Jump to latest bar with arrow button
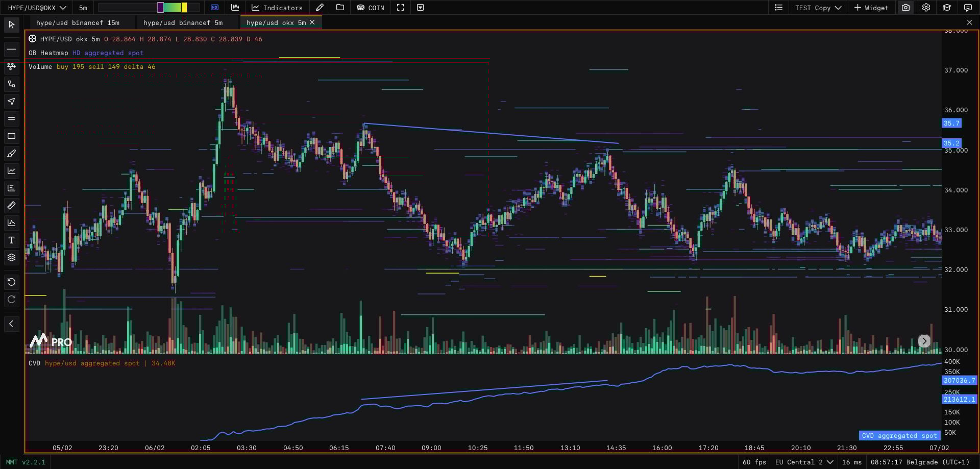This screenshot has width=980, height=469. point(924,341)
